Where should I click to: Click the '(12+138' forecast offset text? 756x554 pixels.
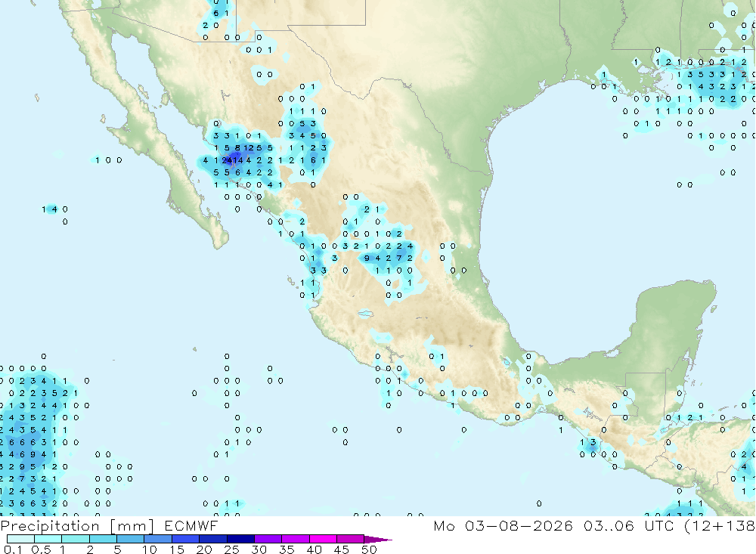(x=720, y=526)
